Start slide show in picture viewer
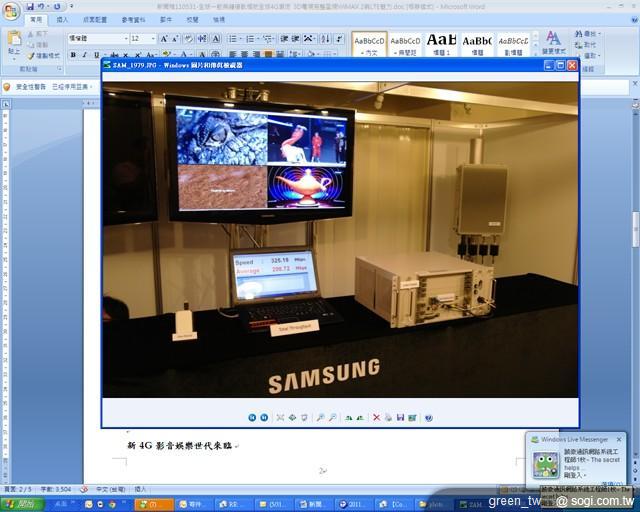Viewport: 640px width, 512px height. tap(304, 417)
